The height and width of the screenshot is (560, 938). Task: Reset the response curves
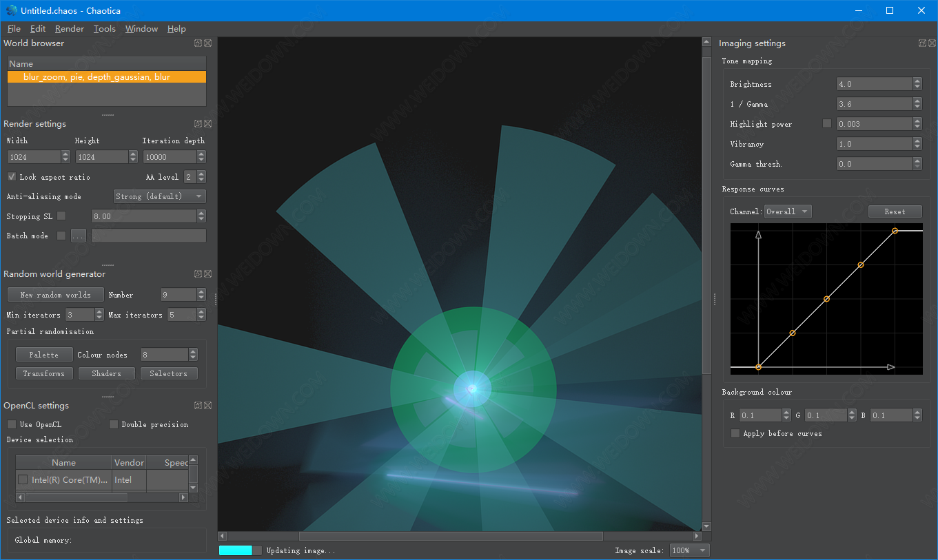point(895,211)
